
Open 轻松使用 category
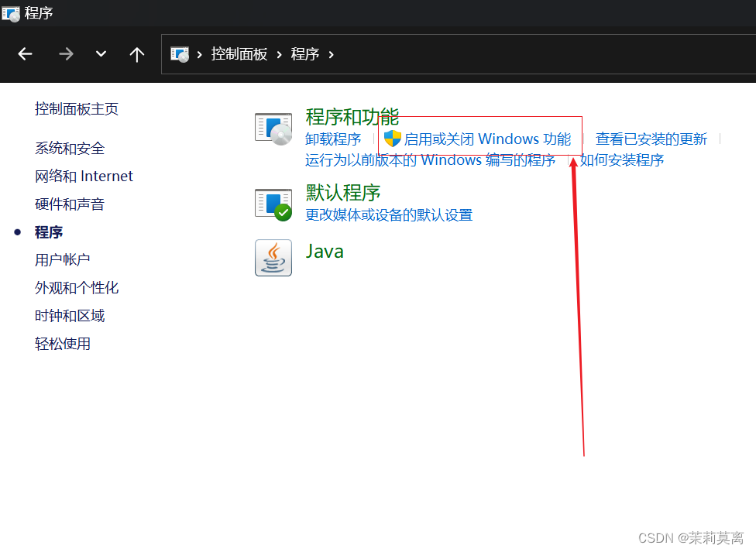pos(63,344)
